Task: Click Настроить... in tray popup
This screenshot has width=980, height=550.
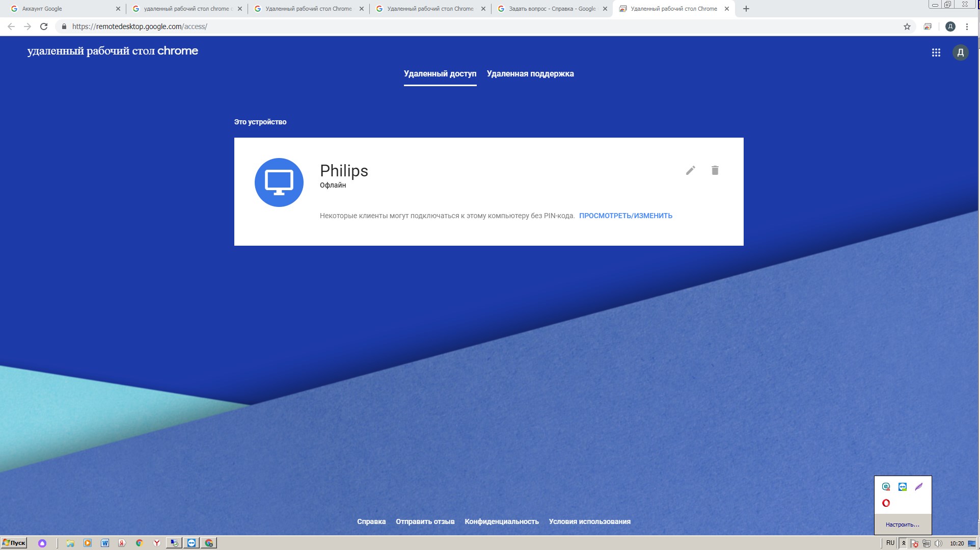Action: (x=902, y=525)
